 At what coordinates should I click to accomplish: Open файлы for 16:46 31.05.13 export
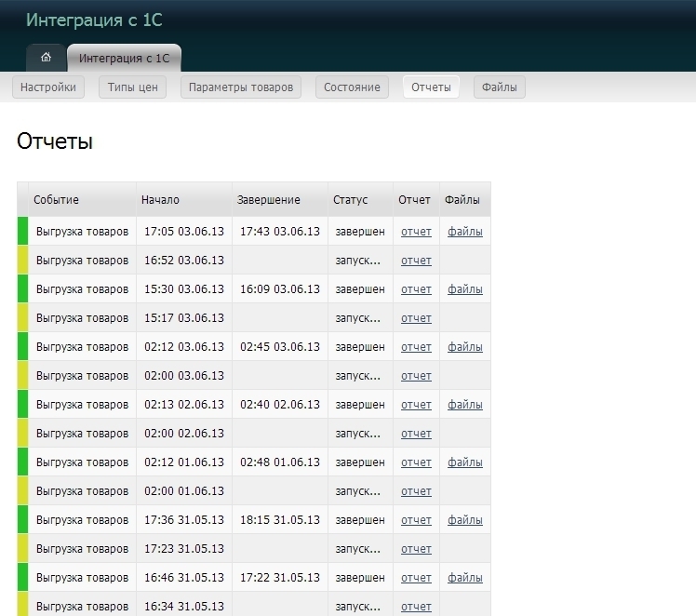tap(465, 578)
